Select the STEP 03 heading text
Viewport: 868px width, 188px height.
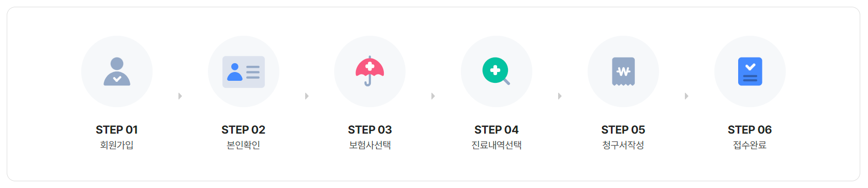[370, 129]
